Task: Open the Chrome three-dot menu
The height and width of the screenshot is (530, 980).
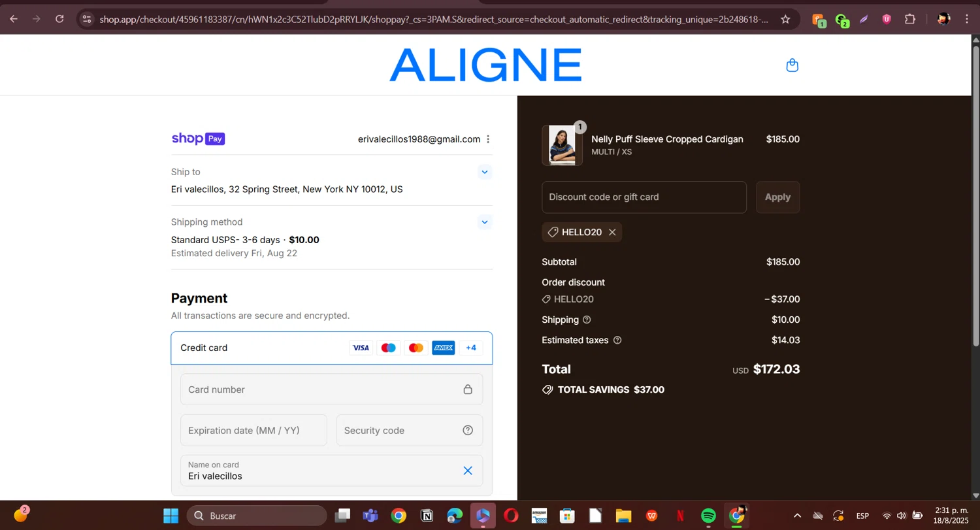Action: click(967, 19)
